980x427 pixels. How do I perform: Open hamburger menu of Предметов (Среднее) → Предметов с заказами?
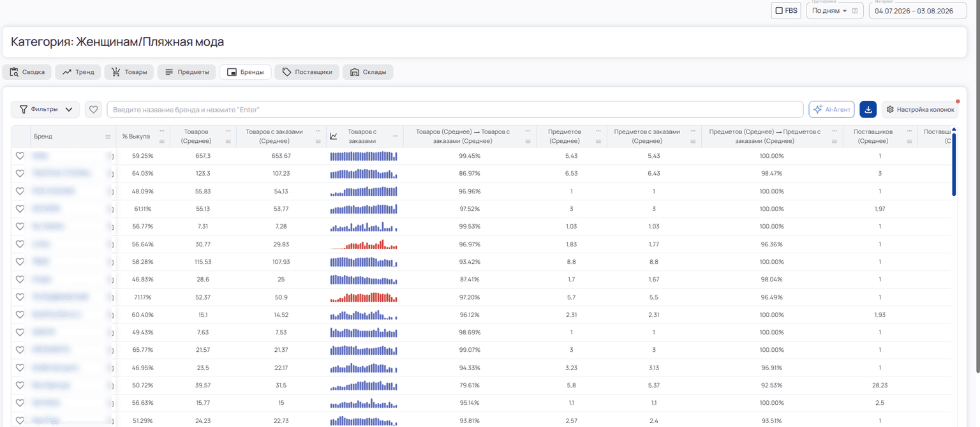[x=835, y=141]
